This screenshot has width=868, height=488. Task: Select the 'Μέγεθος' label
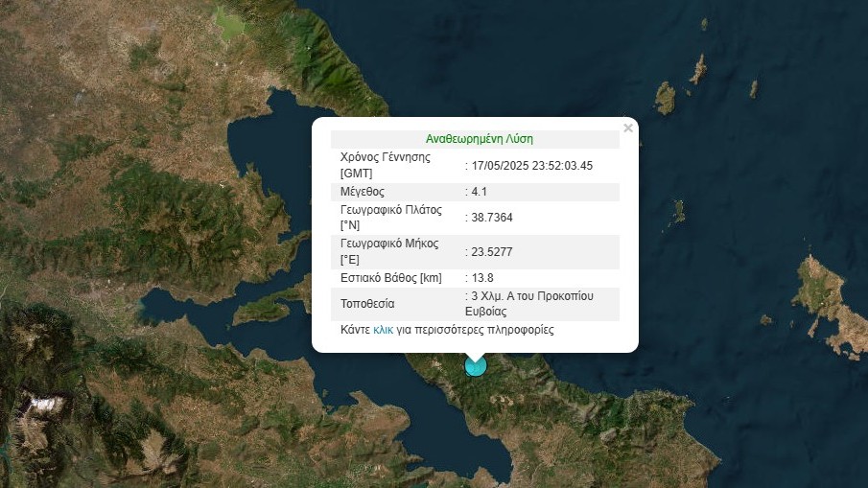click(362, 192)
